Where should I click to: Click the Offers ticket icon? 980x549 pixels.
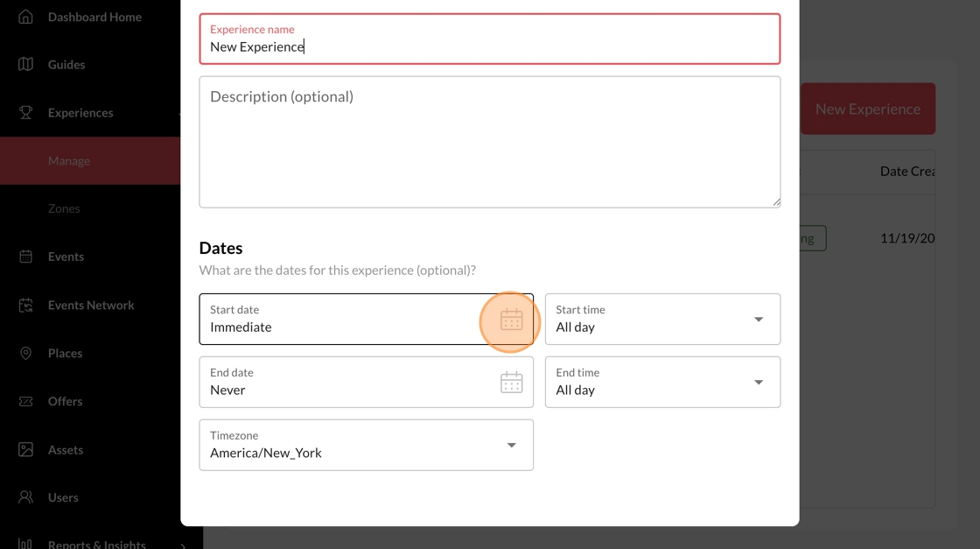pos(25,401)
